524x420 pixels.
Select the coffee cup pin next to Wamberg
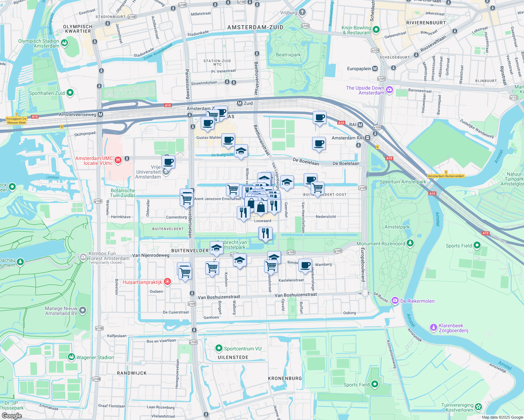click(305, 265)
